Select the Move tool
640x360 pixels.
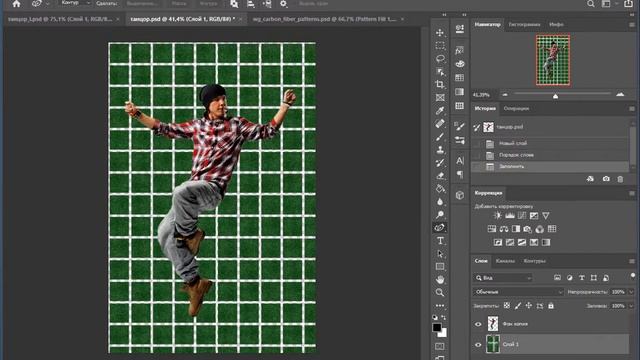[x=440, y=33]
